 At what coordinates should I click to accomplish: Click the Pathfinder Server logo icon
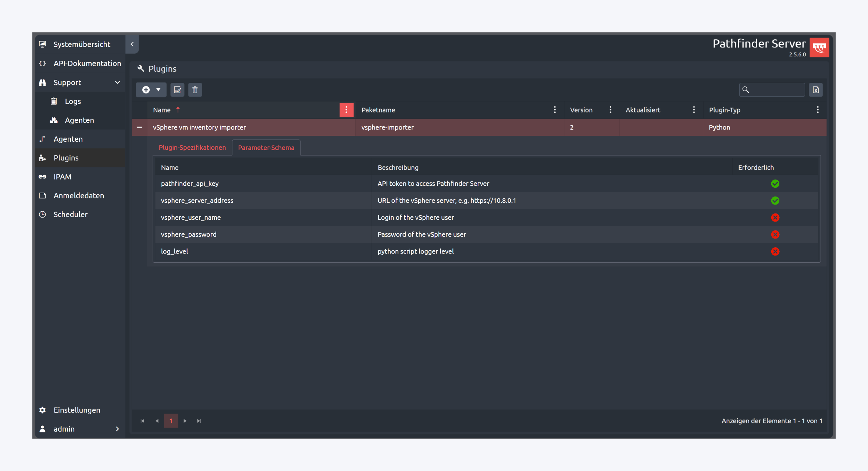(x=819, y=47)
